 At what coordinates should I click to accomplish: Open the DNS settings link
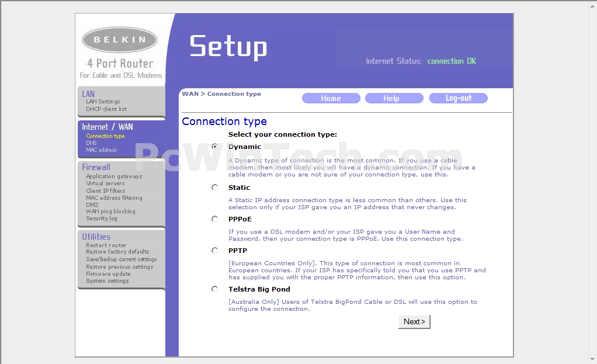tap(91, 143)
